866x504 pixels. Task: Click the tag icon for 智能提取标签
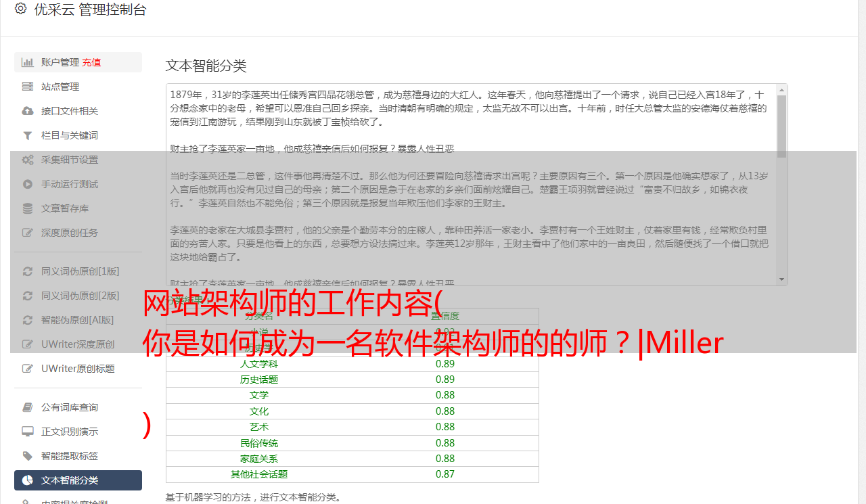[x=28, y=456]
